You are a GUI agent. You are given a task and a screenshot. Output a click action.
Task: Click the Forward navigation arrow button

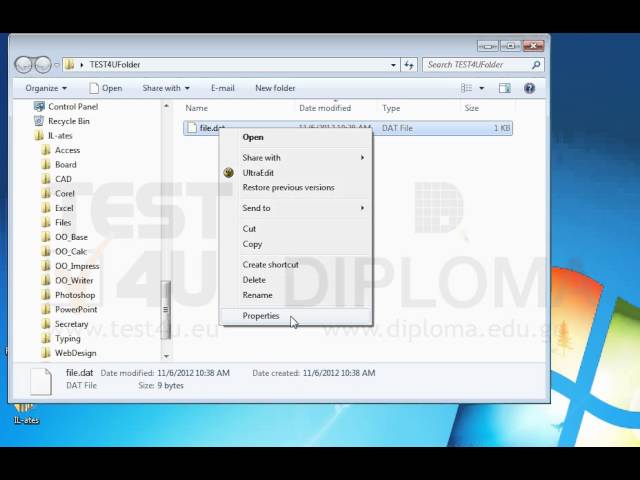(43, 64)
